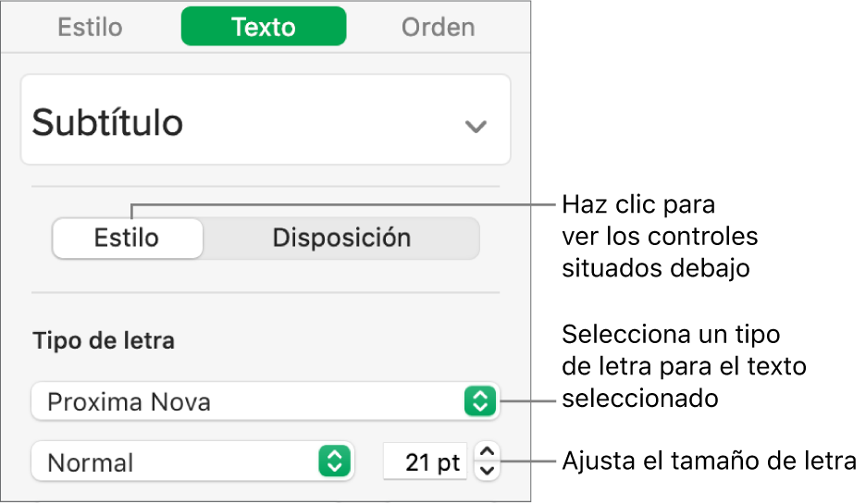The image size is (866, 504).
Task: Switch to the Disposición segment
Action: 340,238
